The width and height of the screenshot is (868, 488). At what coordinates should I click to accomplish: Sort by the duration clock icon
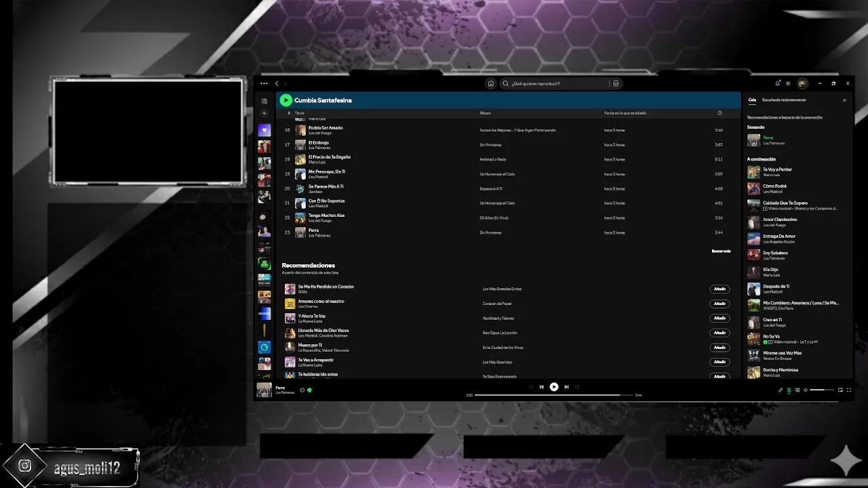click(x=719, y=113)
